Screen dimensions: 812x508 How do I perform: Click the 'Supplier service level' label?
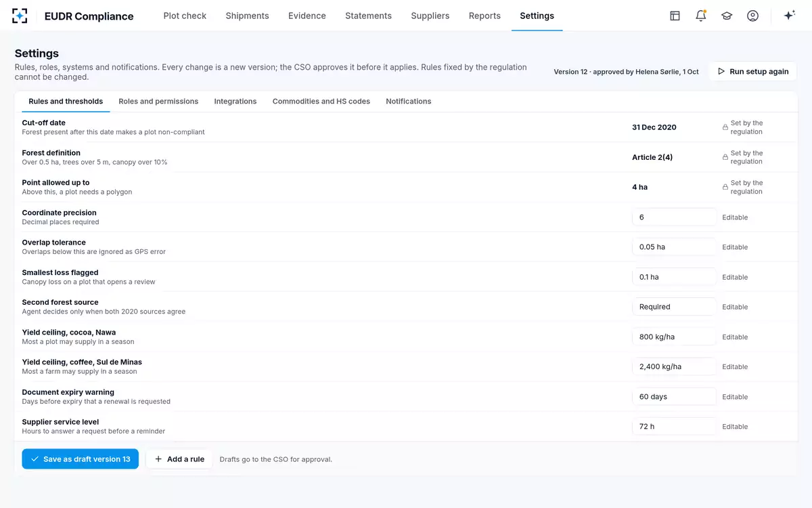[60, 421]
